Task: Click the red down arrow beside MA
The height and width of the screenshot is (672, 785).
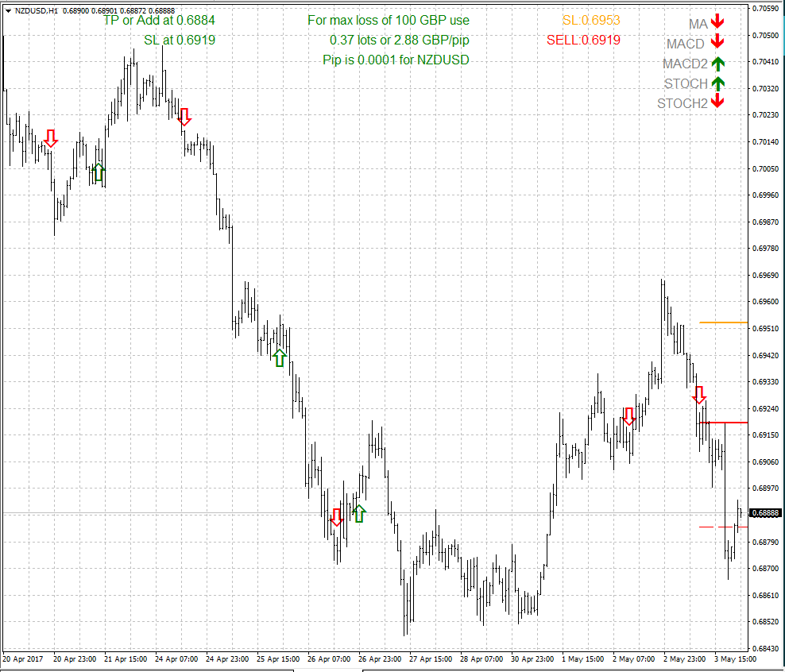Action: tap(717, 23)
